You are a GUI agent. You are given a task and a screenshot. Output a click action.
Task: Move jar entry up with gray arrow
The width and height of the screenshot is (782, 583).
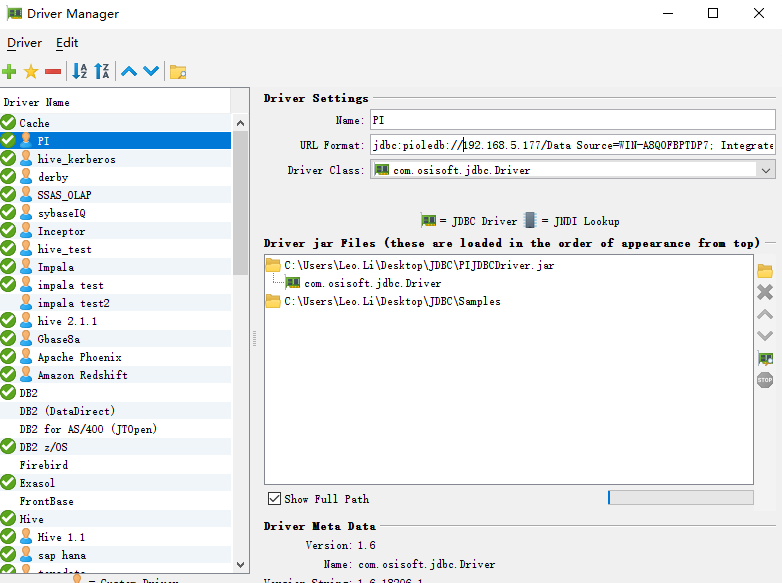[x=765, y=315]
